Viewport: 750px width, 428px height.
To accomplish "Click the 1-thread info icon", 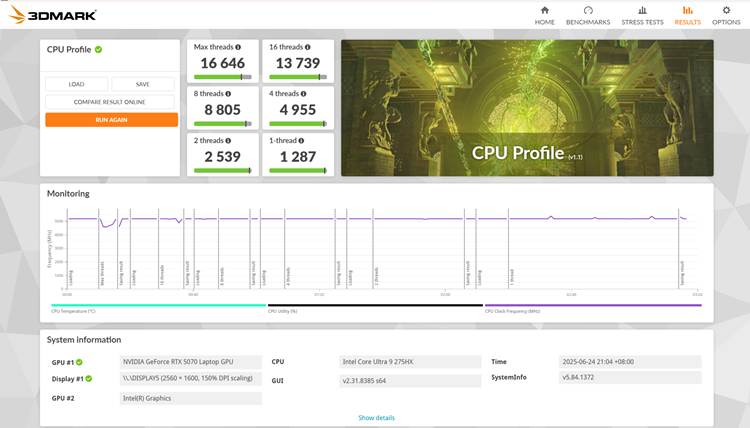I will [301, 141].
